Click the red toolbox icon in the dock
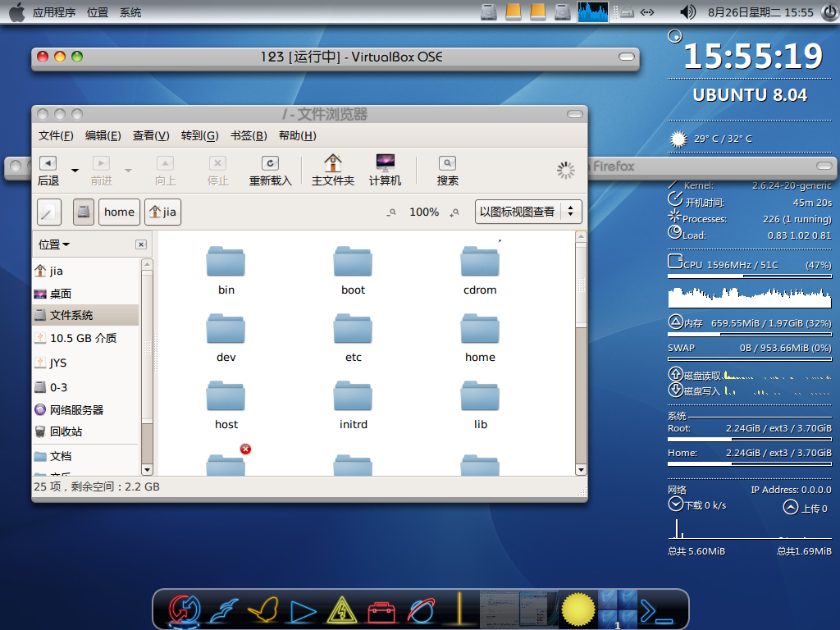Viewport: 840px width, 630px height. click(381, 612)
